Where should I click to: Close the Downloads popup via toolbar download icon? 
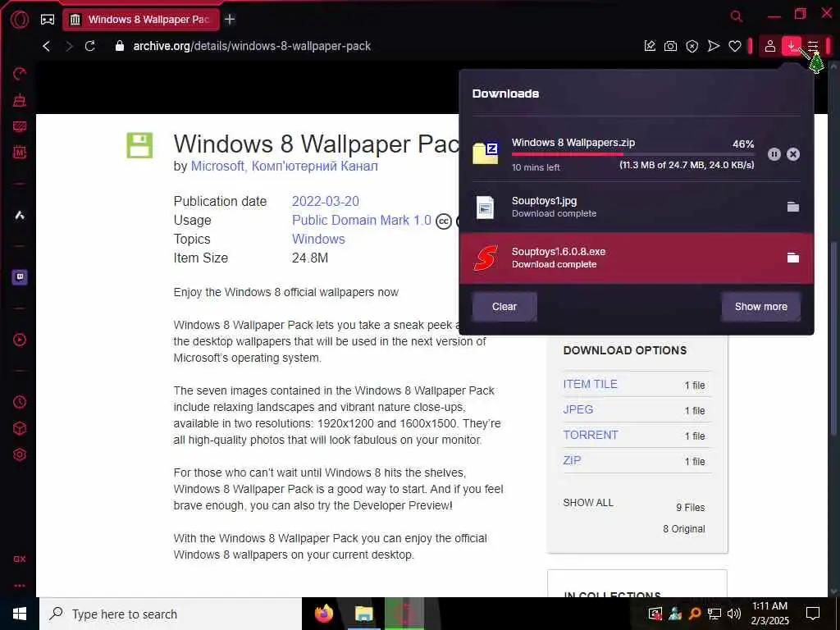[x=792, y=46]
